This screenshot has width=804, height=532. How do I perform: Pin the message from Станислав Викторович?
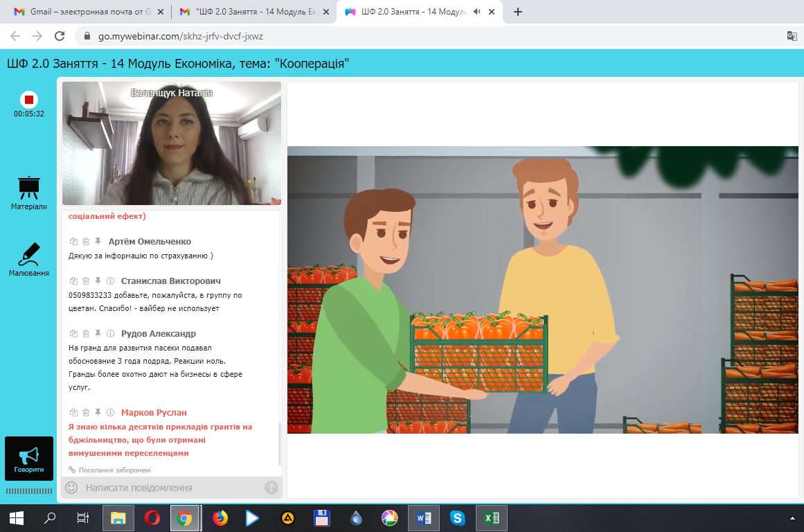pyautogui.click(x=98, y=281)
